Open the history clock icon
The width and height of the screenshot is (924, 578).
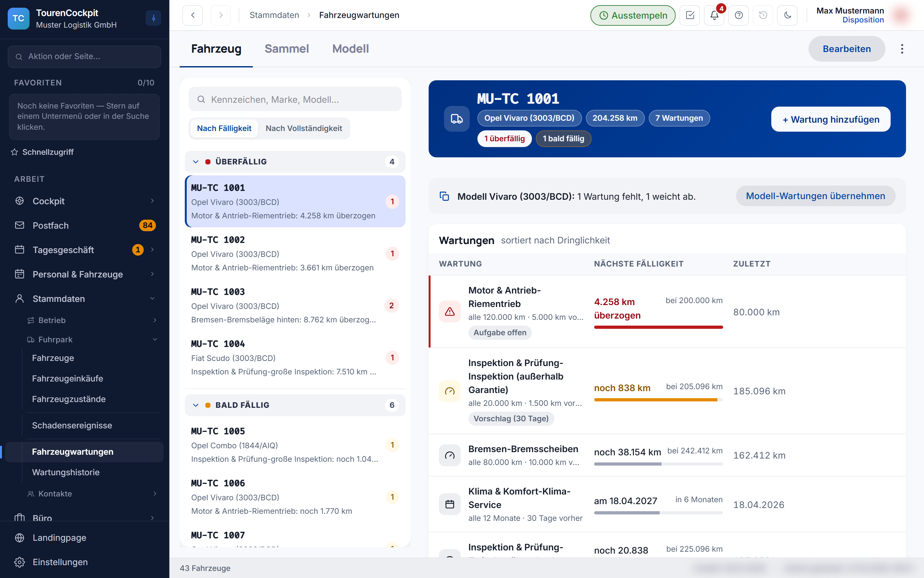point(763,15)
